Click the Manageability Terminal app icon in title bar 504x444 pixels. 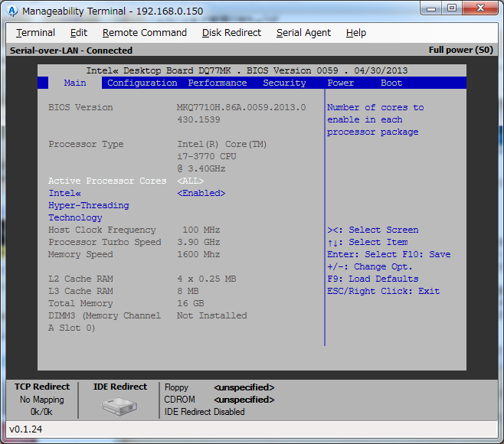point(12,11)
